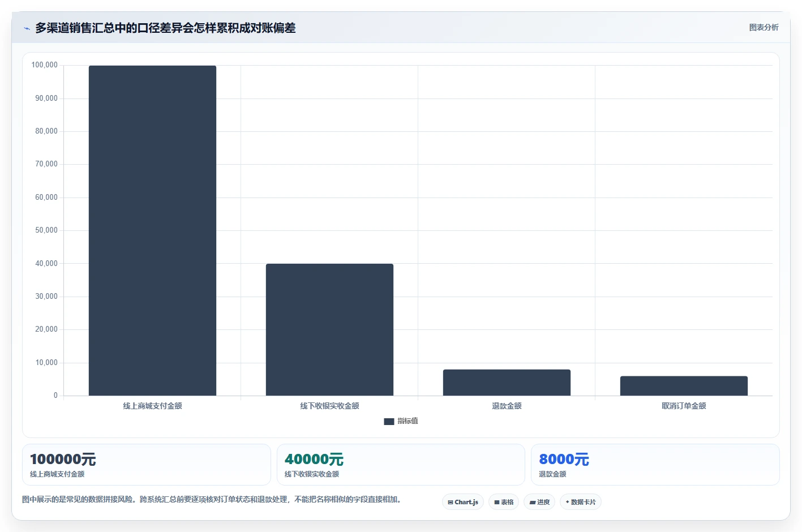
Task: Click the 100,000 y-axis tick label
Action: 44,65
